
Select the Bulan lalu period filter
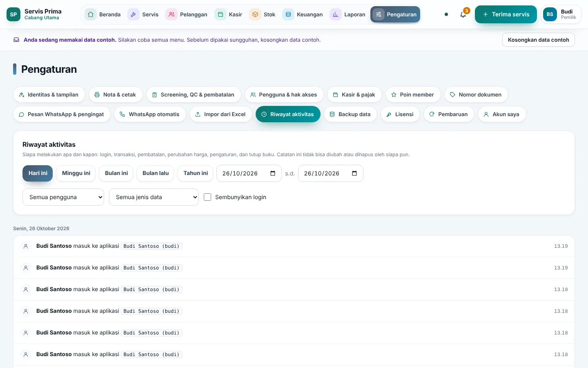[156, 173]
